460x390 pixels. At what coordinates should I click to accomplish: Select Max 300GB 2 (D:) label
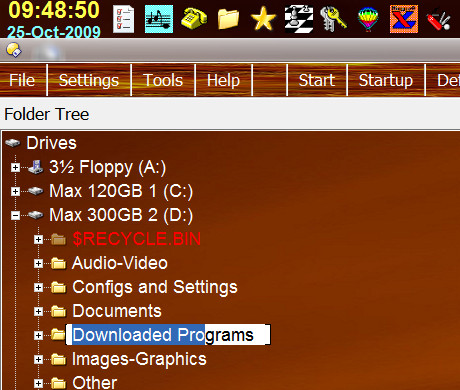point(121,215)
